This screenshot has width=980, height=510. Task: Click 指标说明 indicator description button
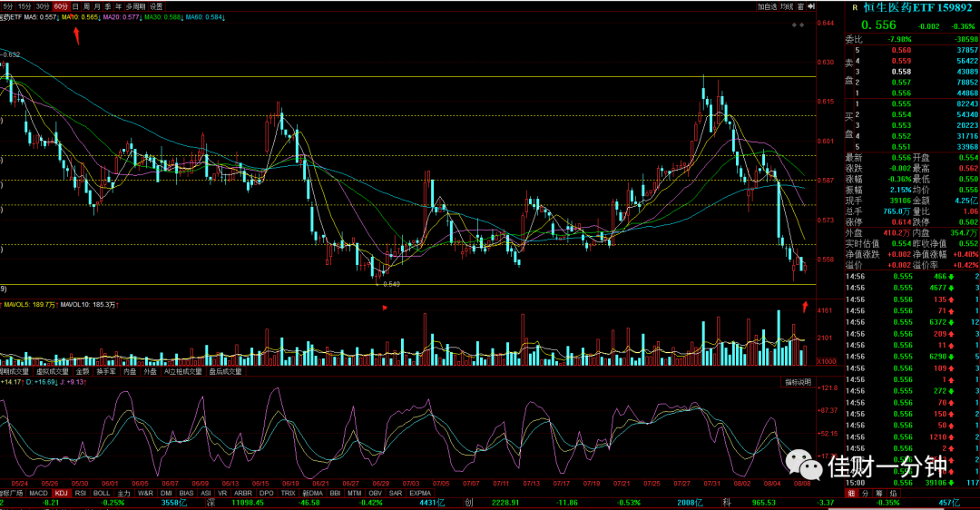click(799, 382)
